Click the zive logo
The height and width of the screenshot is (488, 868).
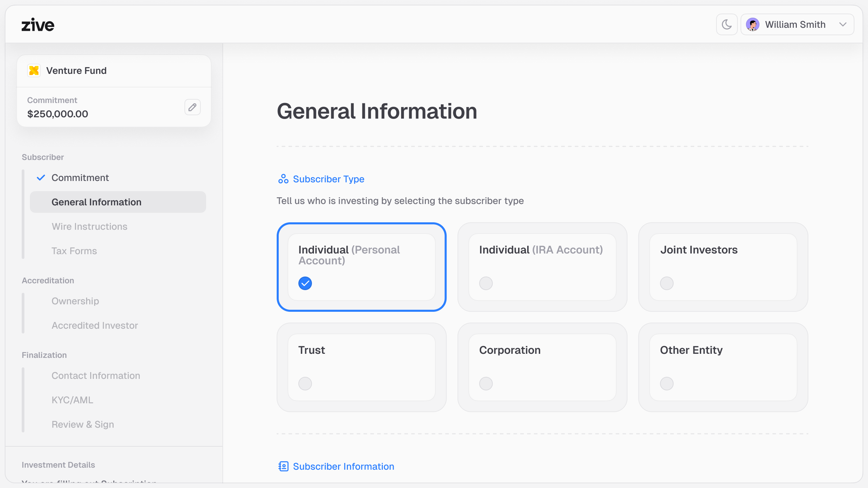coord(38,25)
